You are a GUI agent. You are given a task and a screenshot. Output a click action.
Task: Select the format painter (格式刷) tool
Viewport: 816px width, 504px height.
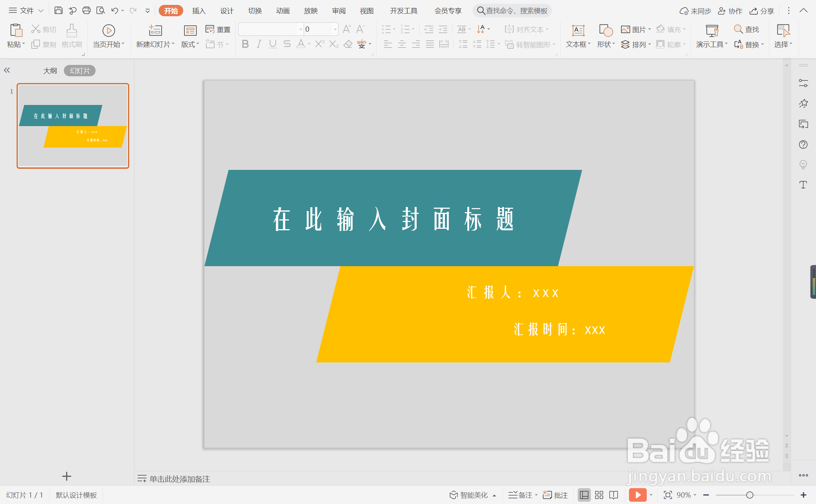pos(72,36)
